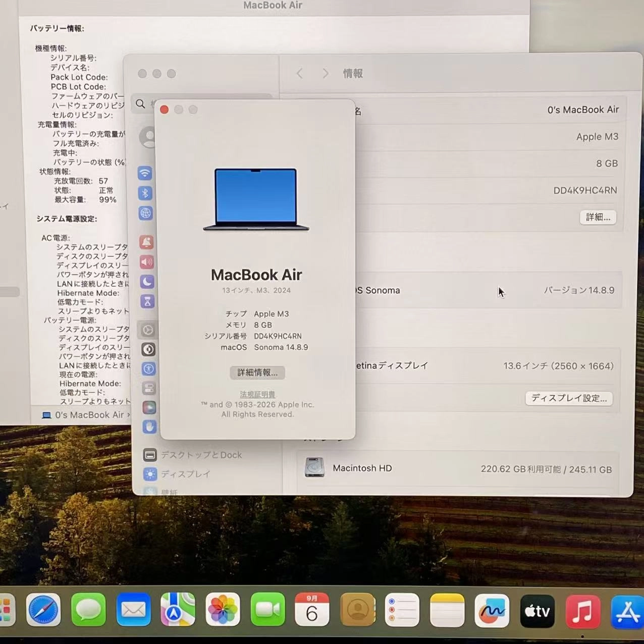
Task: Open Photos app in the Dock
Action: [x=223, y=610]
